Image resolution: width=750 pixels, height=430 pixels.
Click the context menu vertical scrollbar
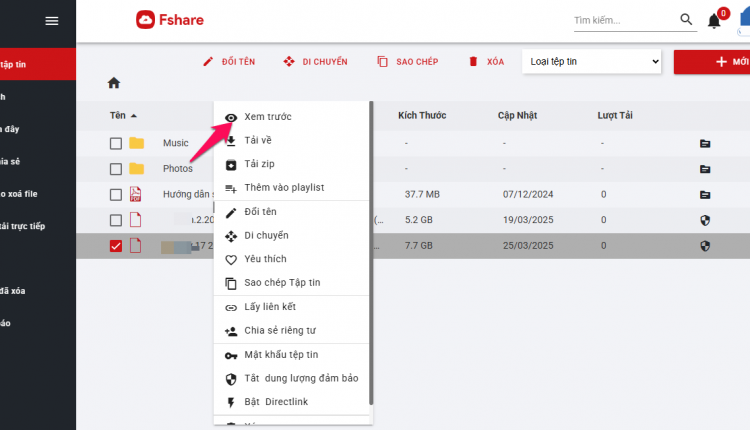pyautogui.click(x=371, y=253)
